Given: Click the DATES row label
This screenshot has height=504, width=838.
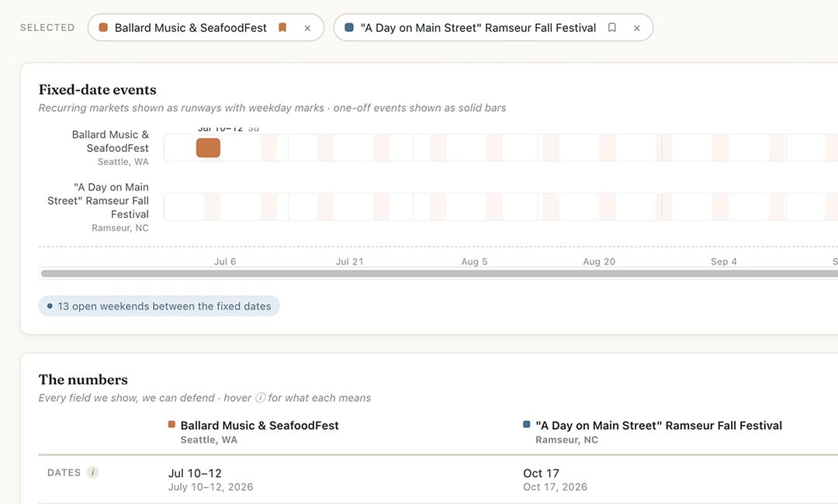Looking at the screenshot, I should (x=64, y=472).
